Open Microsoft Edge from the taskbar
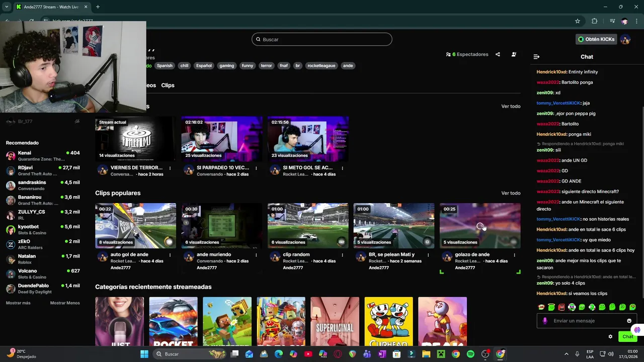 pyautogui.click(x=279, y=354)
